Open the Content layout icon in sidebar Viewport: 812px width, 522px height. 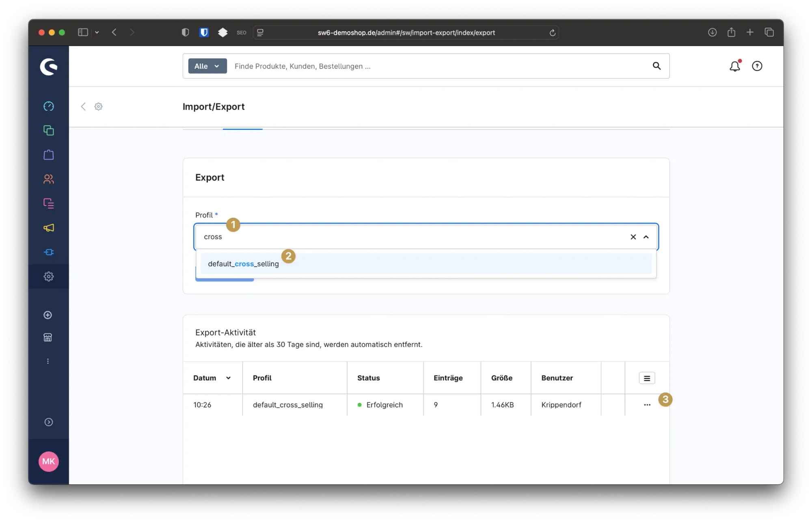tap(49, 203)
